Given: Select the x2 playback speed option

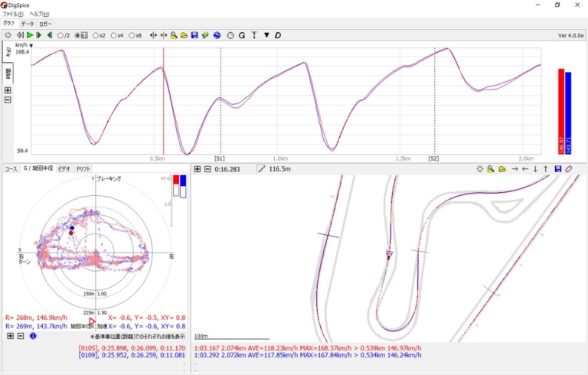Looking at the screenshot, I should tap(96, 35).
